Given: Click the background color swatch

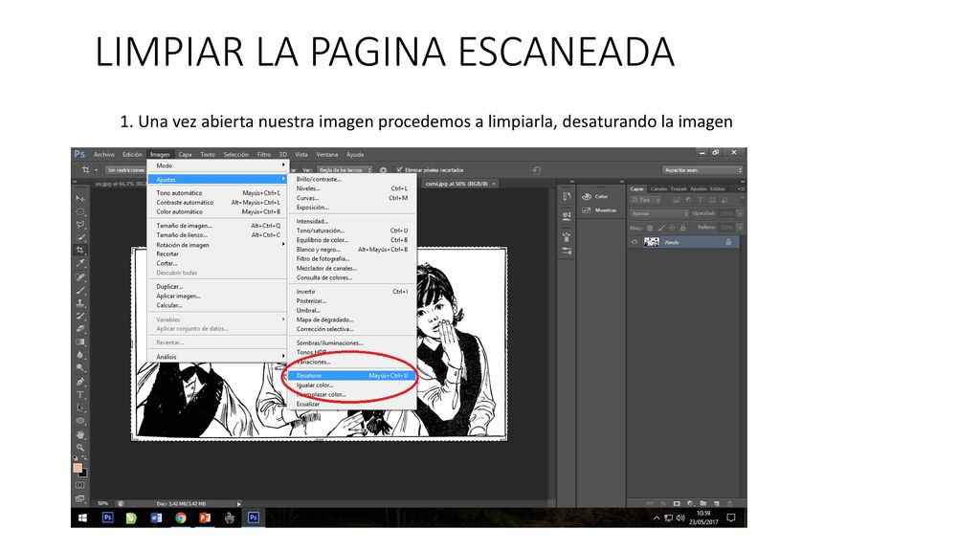Looking at the screenshot, I should [83, 473].
